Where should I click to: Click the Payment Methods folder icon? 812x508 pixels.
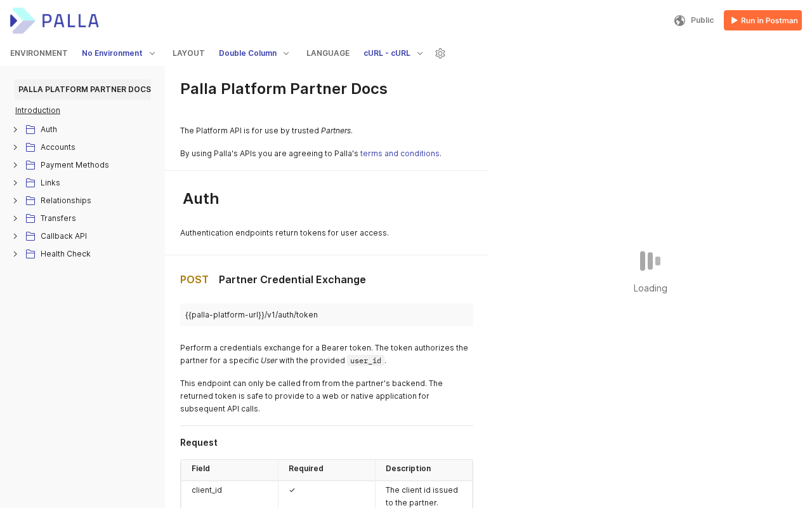click(30, 165)
